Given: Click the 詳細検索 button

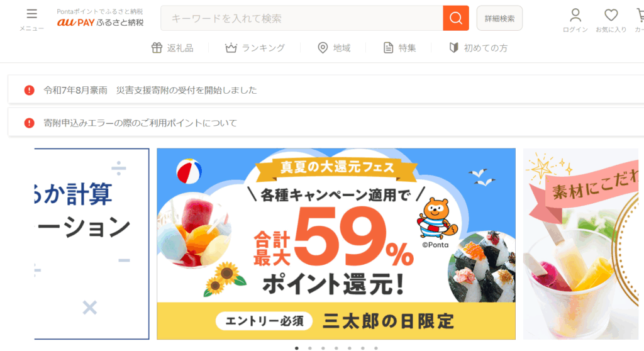Looking at the screenshot, I should [499, 18].
